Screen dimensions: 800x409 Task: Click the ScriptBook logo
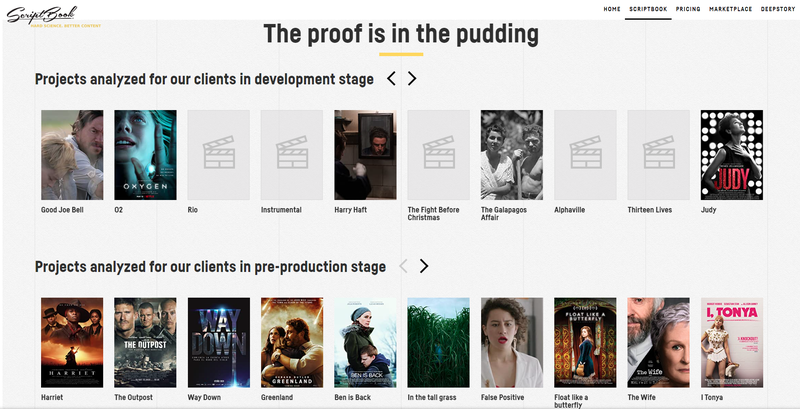pyautogui.click(x=42, y=15)
